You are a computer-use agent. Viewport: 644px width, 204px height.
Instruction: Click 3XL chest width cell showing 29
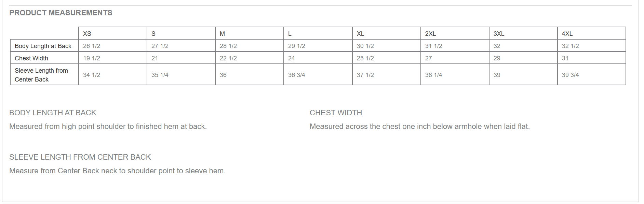tap(497, 58)
